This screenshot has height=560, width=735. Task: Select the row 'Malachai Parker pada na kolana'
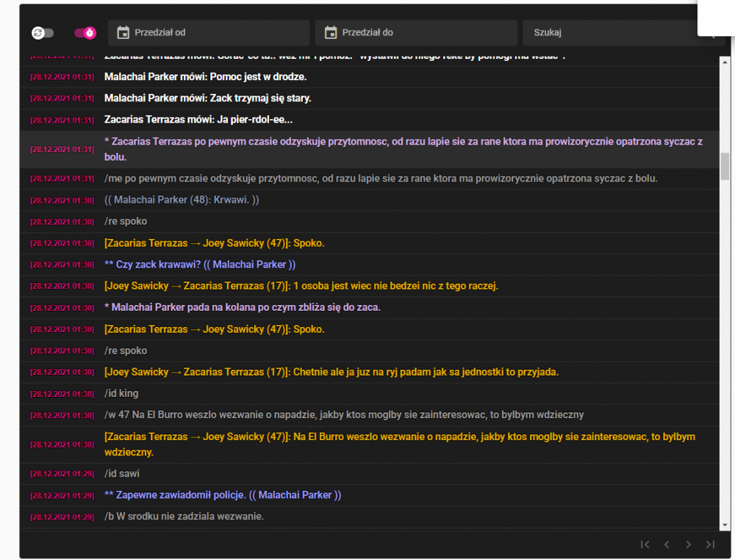pyautogui.click(x=370, y=308)
